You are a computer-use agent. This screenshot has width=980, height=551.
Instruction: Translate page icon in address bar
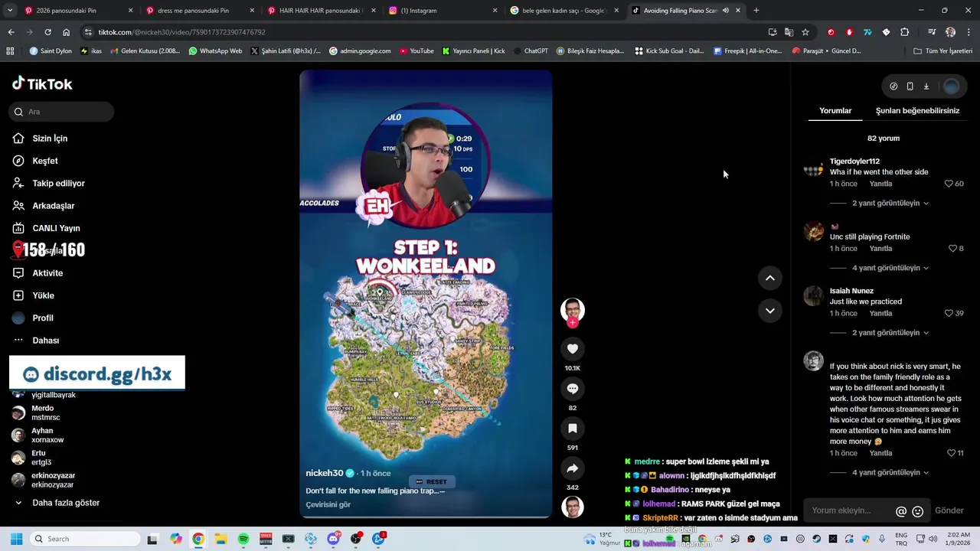click(789, 32)
